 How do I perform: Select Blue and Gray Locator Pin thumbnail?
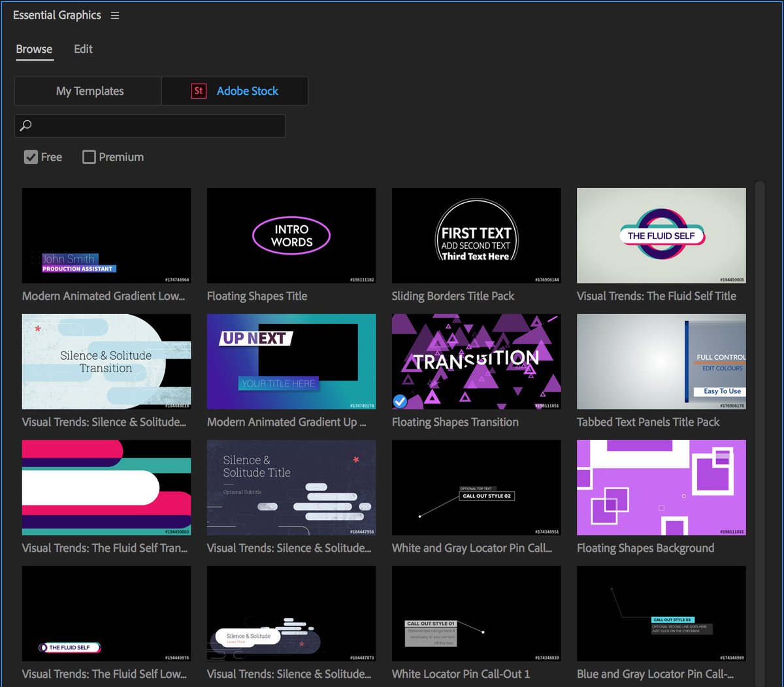tap(661, 614)
